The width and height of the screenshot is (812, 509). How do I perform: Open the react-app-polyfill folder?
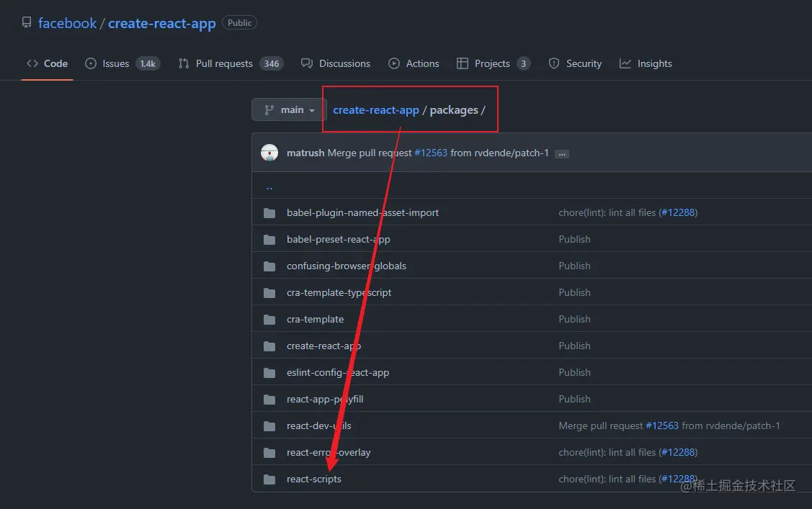coord(325,400)
